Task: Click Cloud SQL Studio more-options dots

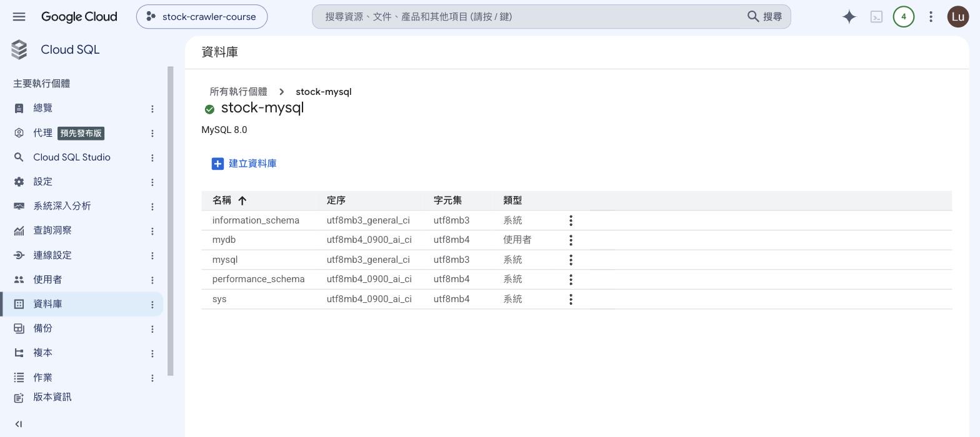Action: click(152, 157)
